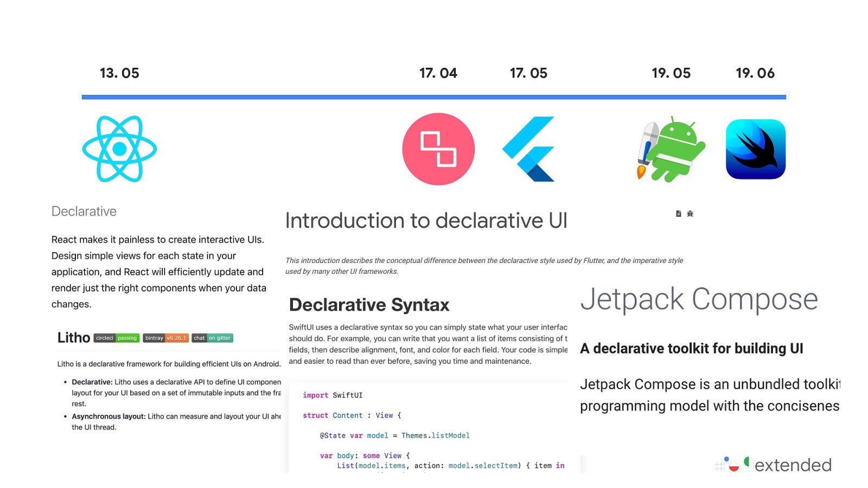Screen dimensions: 868x488
Task: Select the 17. 04 timeline date
Action: (438, 73)
